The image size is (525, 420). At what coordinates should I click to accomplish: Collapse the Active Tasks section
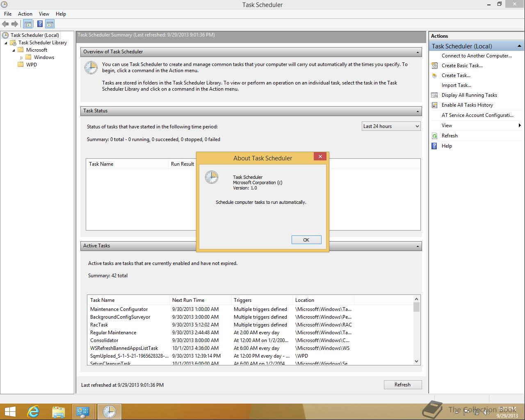(418, 246)
